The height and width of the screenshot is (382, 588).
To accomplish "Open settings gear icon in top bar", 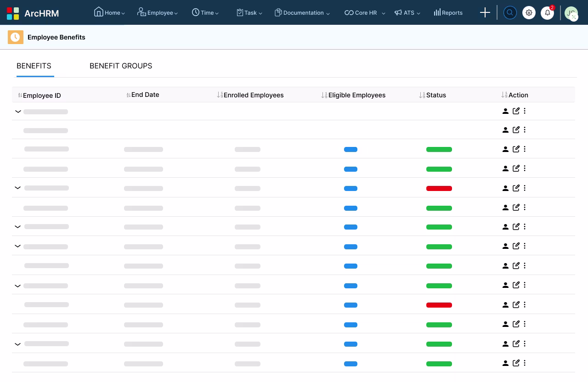I will pyautogui.click(x=529, y=13).
